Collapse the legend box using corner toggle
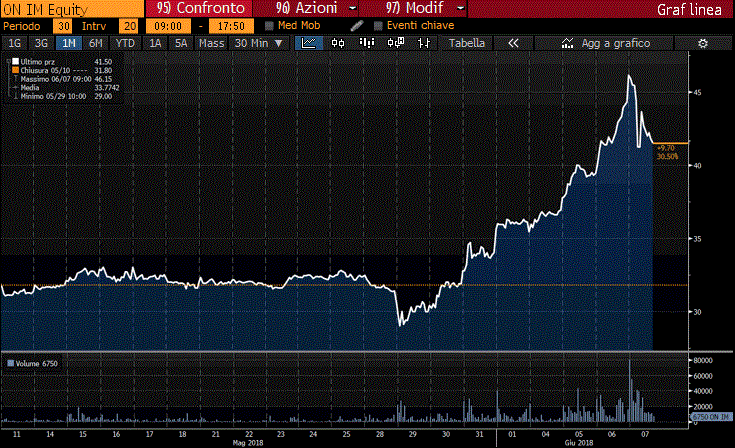This screenshot has height=448, width=735. [8, 61]
